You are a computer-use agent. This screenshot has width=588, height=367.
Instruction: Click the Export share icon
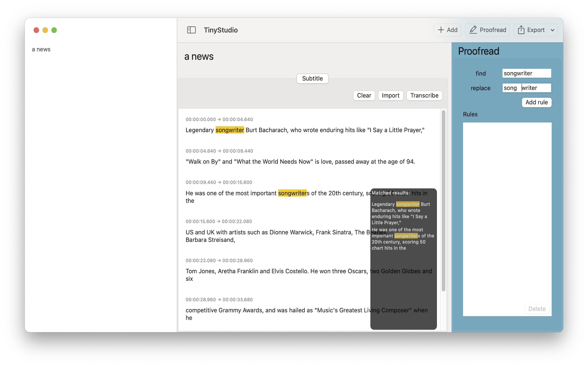(521, 30)
